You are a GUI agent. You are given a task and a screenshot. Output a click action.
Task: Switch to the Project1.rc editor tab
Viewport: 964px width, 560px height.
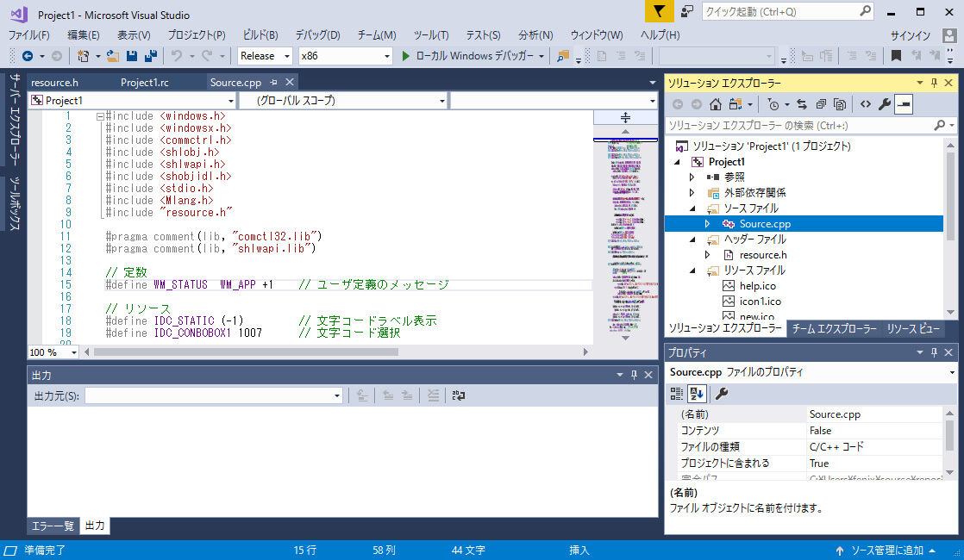[145, 83]
